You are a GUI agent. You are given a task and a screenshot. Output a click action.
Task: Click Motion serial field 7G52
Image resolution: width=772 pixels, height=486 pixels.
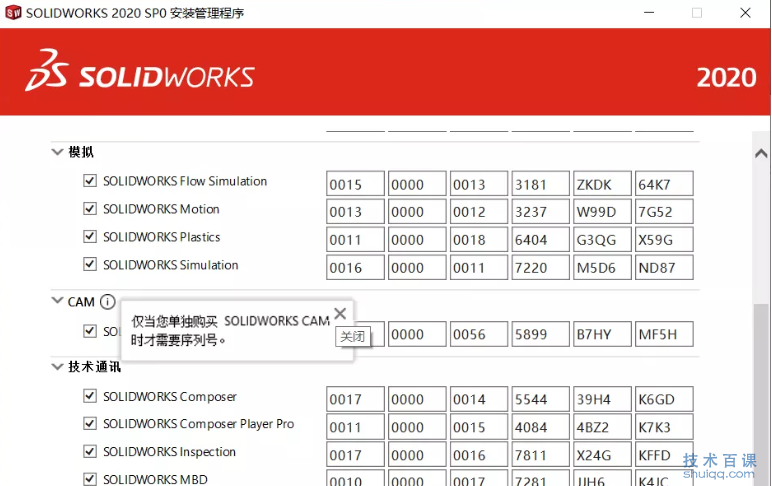pos(664,211)
